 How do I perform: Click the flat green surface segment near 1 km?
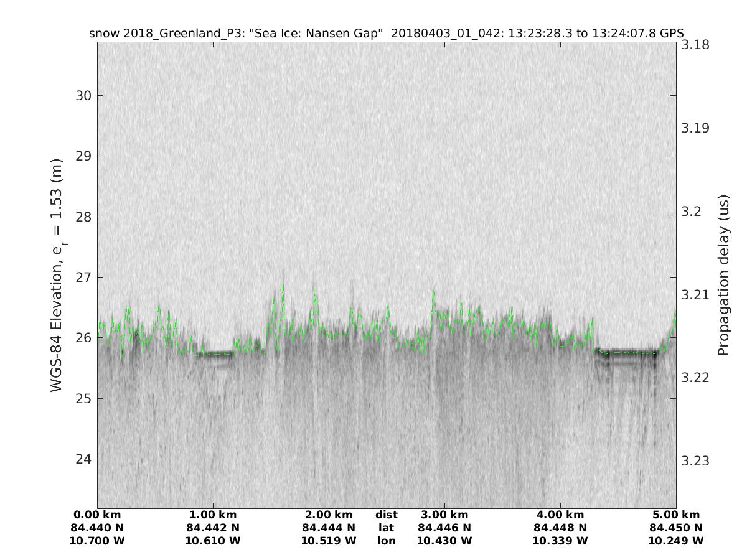[215, 353]
